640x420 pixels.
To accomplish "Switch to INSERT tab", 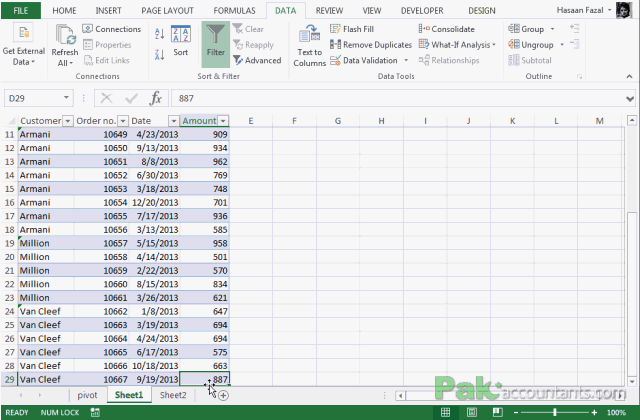I will [108, 11].
